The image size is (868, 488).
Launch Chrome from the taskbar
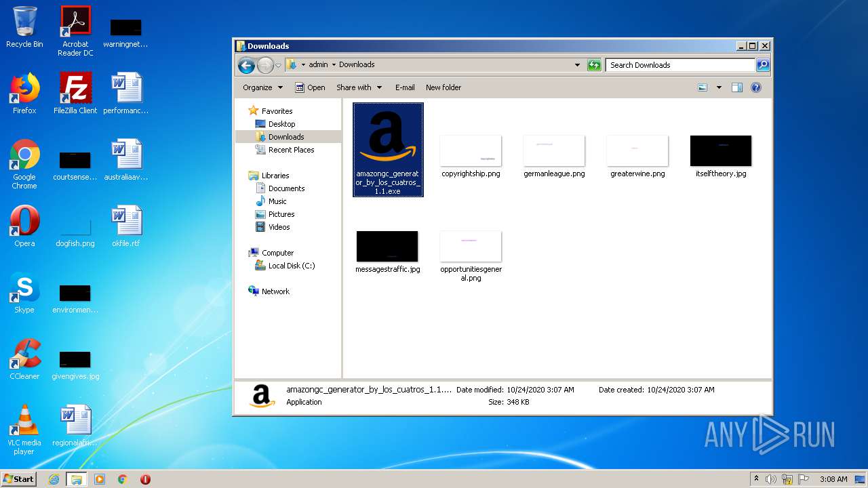(x=123, y=479)
